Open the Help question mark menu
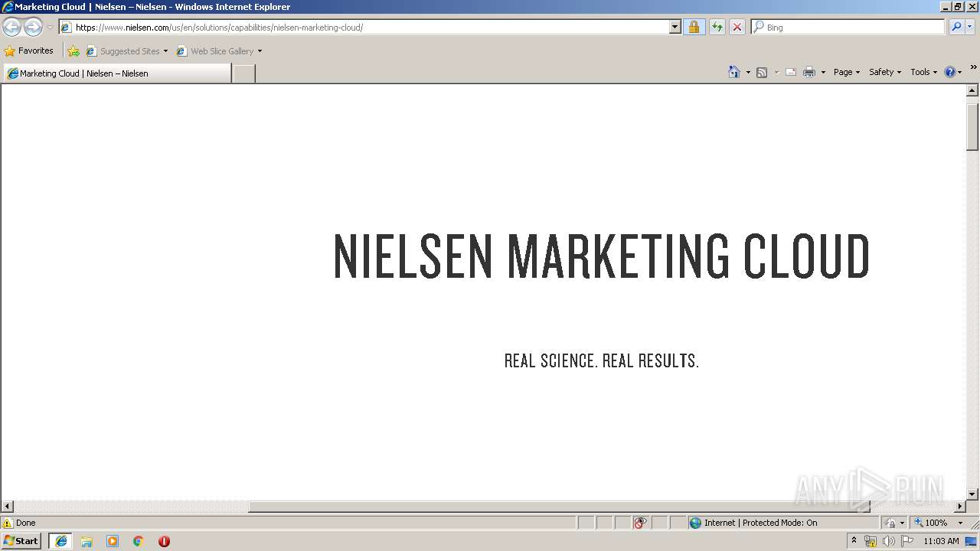980x551 pixels. 952,72
